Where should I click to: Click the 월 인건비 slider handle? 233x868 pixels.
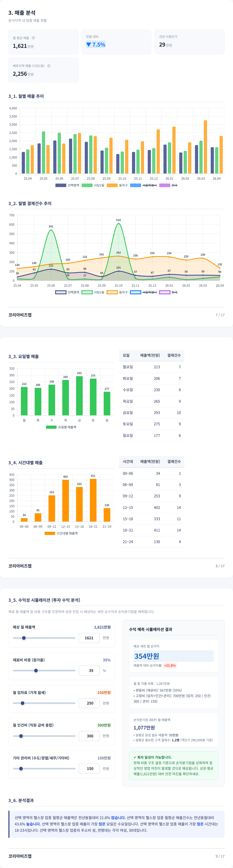pos(21,736)
